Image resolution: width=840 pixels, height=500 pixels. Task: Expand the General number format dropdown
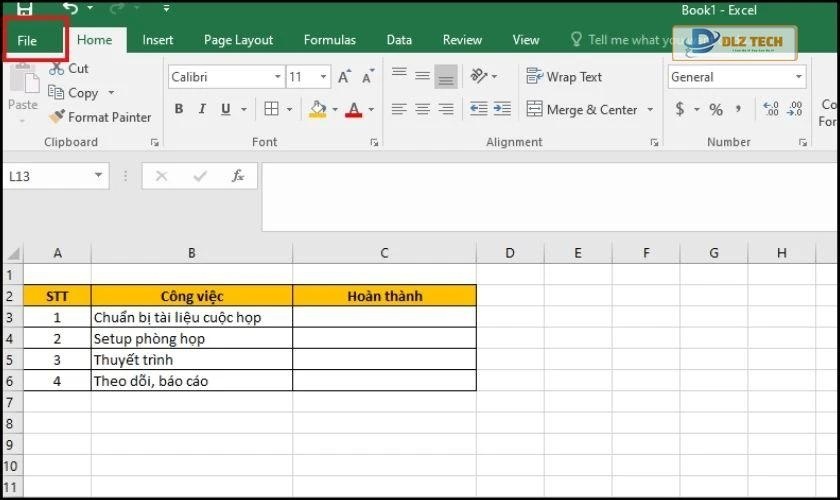(x=798, y=77)
